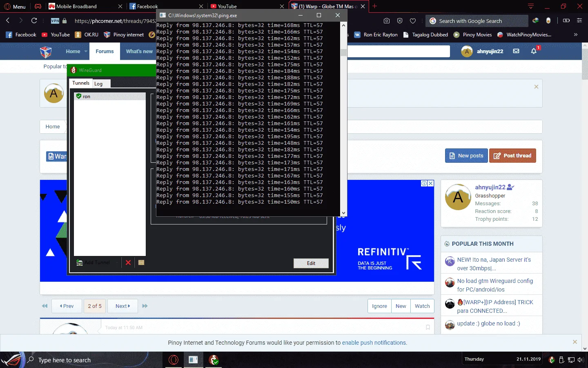Viewport: 588px width, 368px height.
Task: Open the GX Corner gamepad icon
Action: (x=38, y=7)
